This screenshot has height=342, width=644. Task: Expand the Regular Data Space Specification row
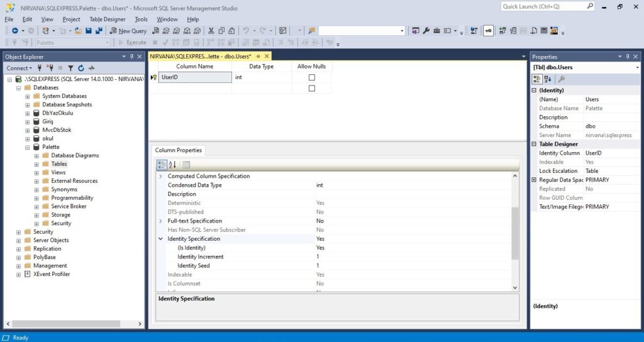[534, 180]
